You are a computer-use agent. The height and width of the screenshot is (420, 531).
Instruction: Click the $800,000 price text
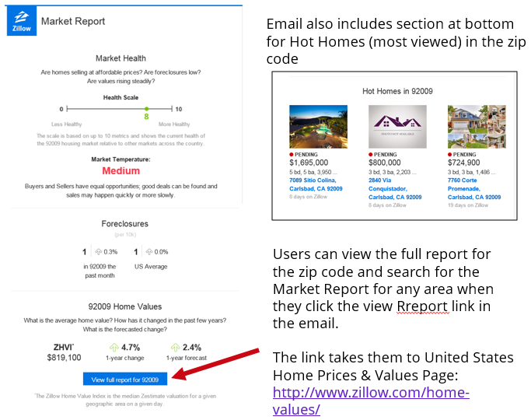(385, 163)
